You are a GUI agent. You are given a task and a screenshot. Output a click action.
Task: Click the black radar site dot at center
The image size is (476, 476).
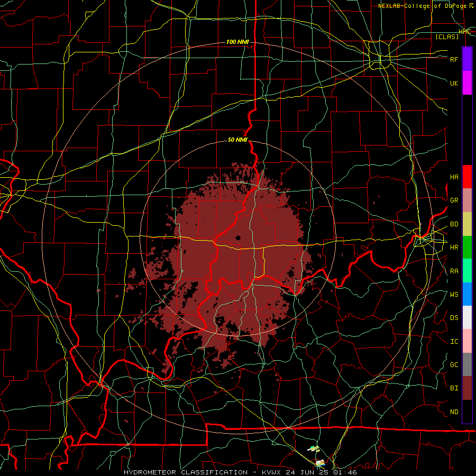click(238, 237)
